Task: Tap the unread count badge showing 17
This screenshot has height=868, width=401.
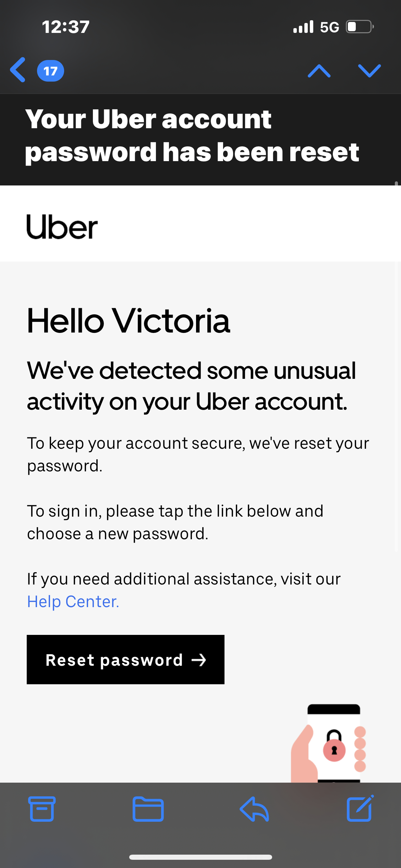Action: click(50, 71)
